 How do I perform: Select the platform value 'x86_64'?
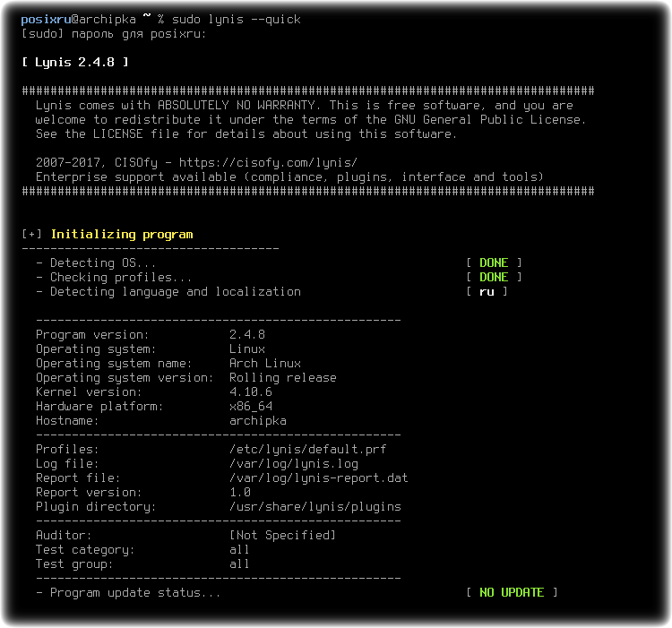click(x=251, y=407)
